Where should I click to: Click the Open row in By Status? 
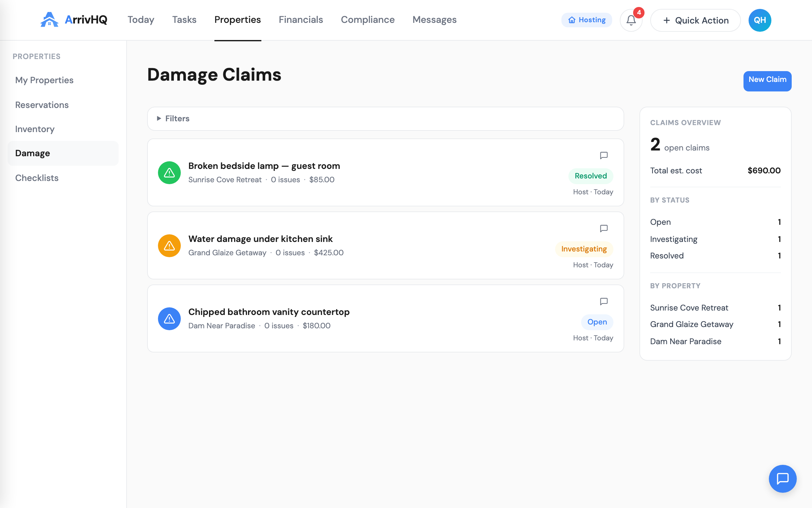(x=715, y=222)
